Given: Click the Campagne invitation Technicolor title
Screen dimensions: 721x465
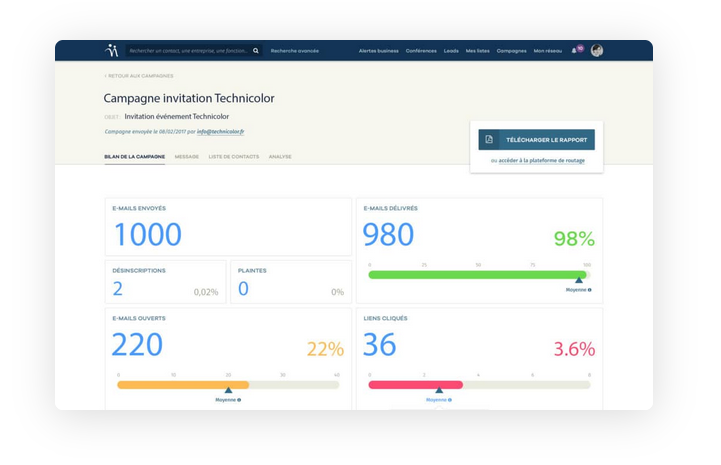Looking at the screenshot, I should click(189, 98).
